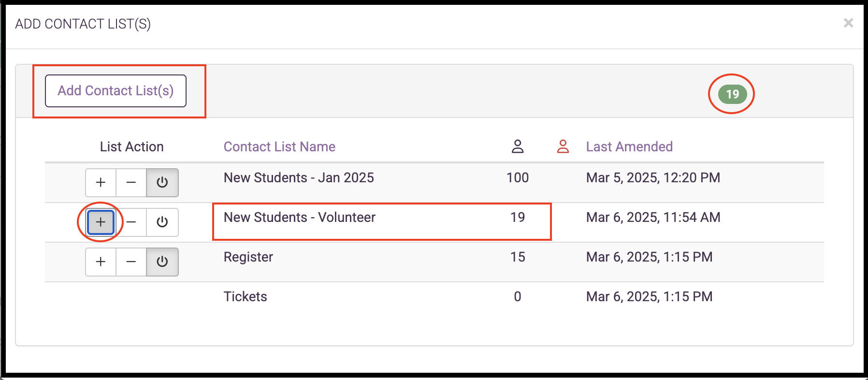Toggle power button for New Students - Volunteer
The height and width of the screenshot is (380, 868).
162,222
